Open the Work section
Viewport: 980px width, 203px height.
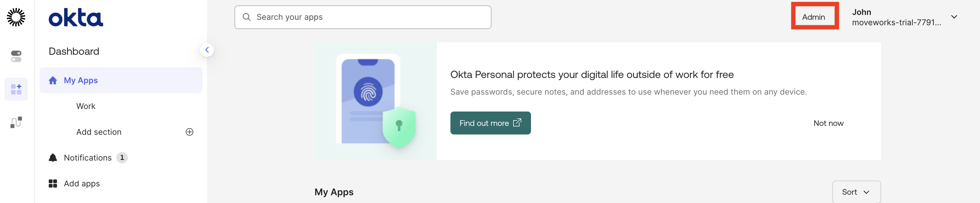[86, 106]
